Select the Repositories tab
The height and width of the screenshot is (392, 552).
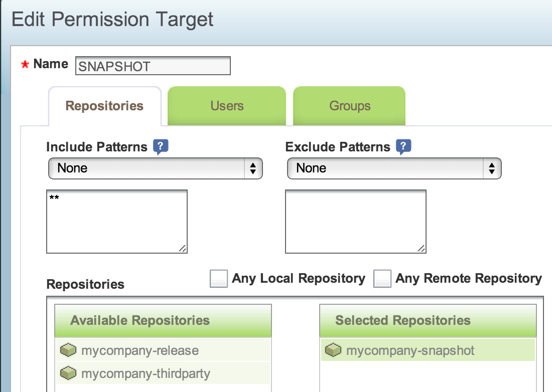104,106
